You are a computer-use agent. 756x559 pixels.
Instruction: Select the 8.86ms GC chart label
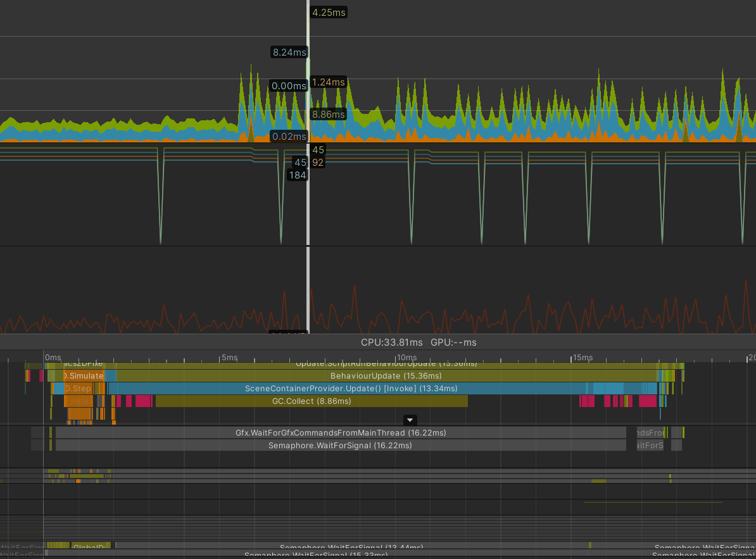tap(329, 114)
